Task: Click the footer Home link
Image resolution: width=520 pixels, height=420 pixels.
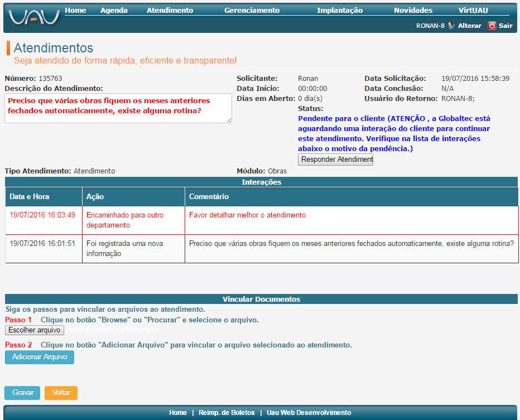Action: pyautogui.click(x=178, y=413)
